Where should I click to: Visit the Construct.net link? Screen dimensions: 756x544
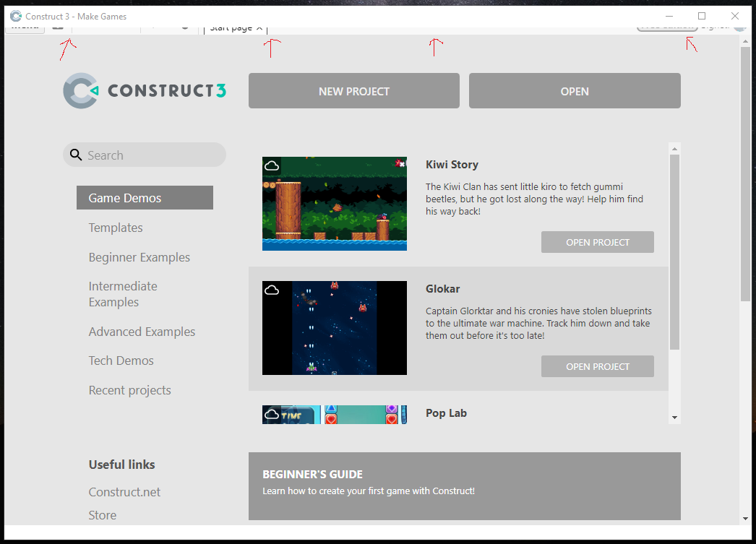124,492
